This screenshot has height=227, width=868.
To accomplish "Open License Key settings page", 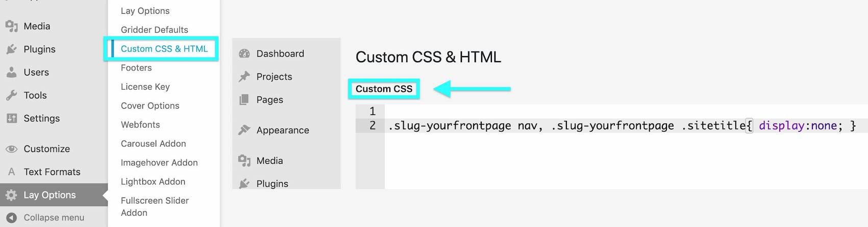I will pos(145,87).
